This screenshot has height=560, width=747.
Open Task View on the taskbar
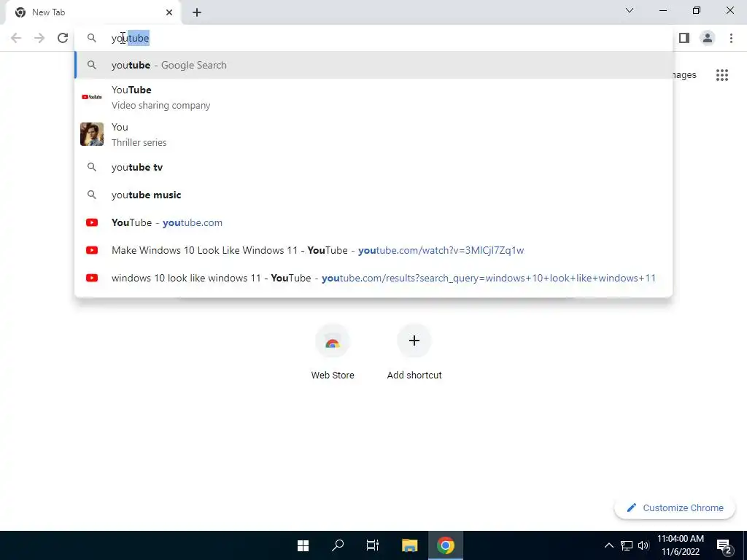point(373,545)
